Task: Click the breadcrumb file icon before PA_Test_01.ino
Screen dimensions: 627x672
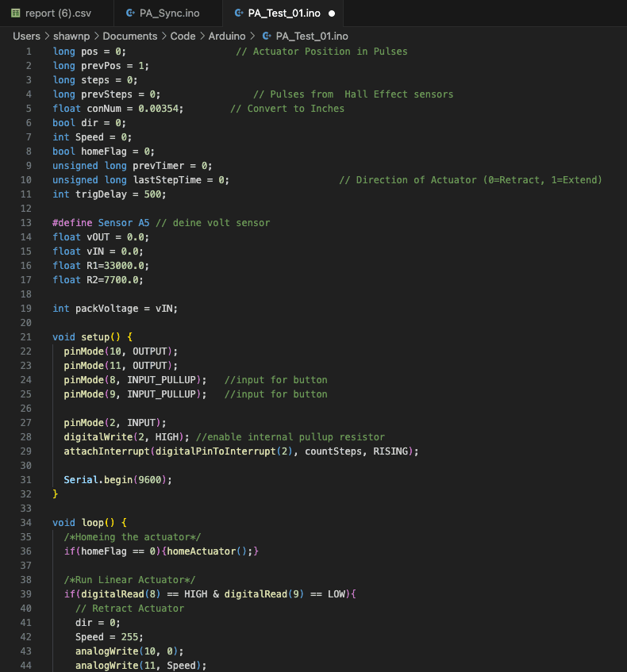Action: point(266,36)
